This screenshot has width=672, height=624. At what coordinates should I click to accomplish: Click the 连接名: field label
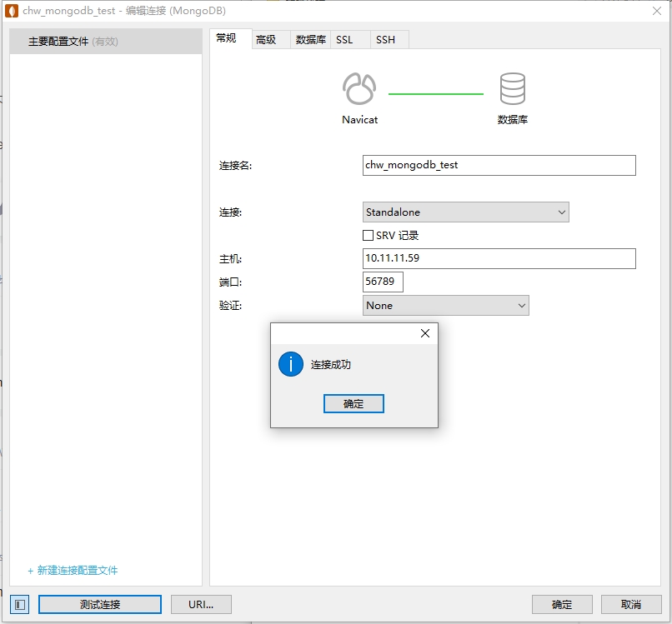click(x=235, y=165)
